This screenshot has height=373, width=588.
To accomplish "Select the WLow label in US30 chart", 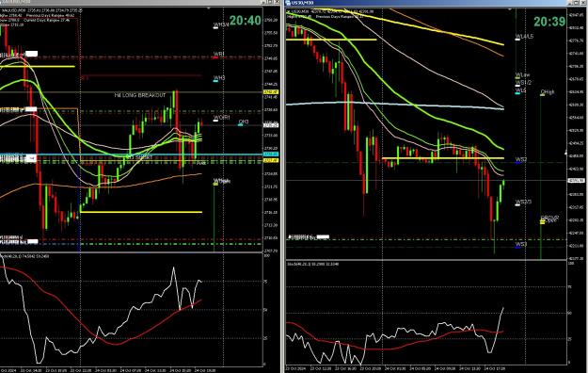I will 522,75.
